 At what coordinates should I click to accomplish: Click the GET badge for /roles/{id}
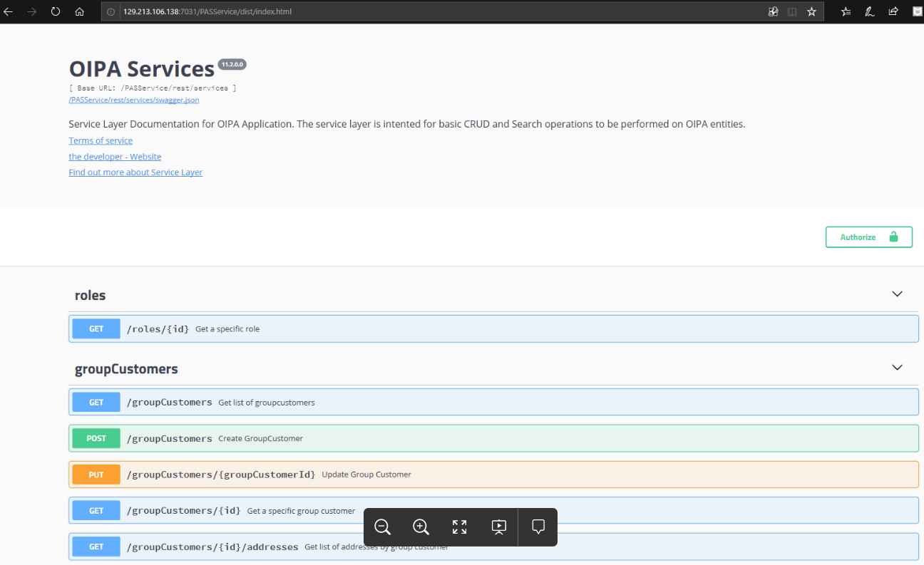coord(96,328)
